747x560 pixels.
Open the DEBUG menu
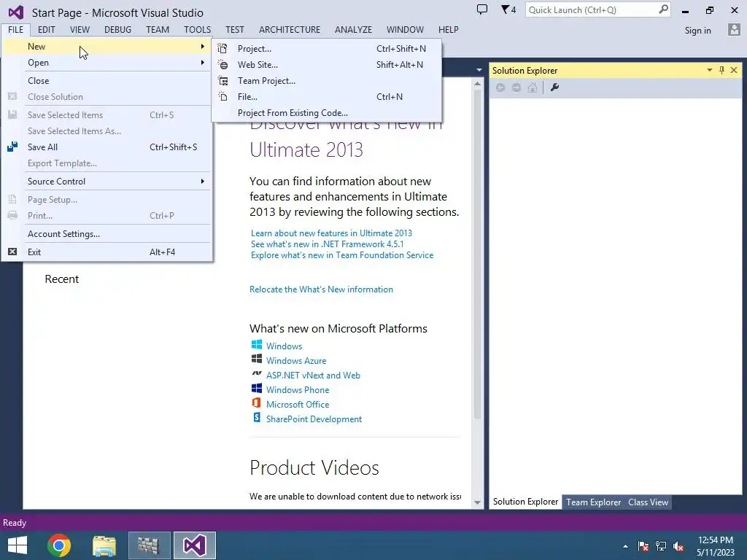[117, 29]
